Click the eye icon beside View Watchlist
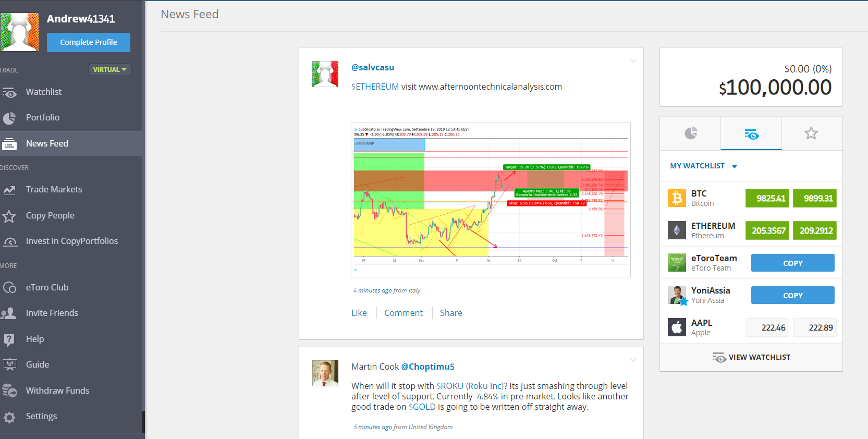The height and width of the screenshot is (439, 868). point(719,357)
